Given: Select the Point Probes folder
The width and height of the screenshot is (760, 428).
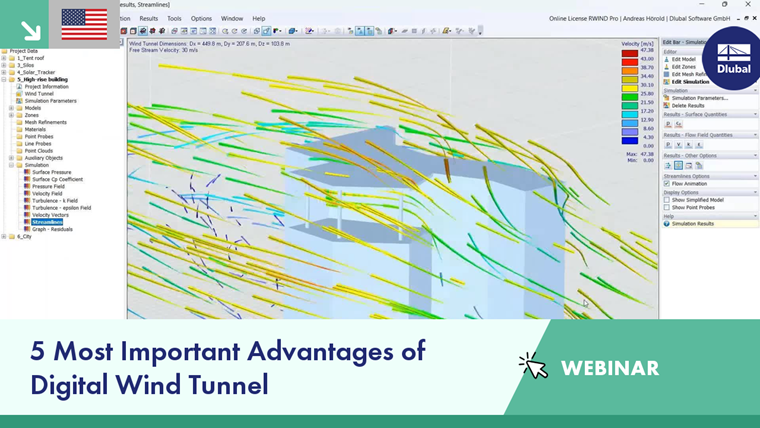Looking at the screenshot, I should click(x=39, y=137).
